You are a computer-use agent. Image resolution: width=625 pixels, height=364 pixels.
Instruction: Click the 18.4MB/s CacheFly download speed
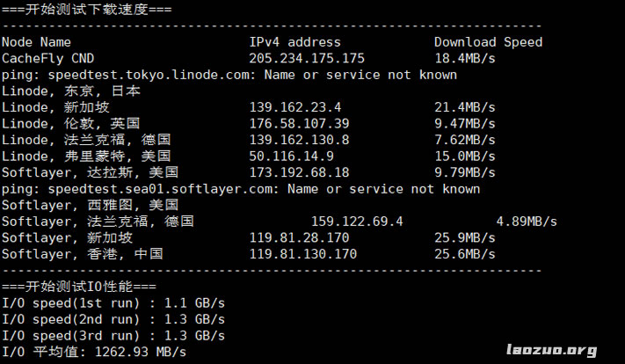464,58
